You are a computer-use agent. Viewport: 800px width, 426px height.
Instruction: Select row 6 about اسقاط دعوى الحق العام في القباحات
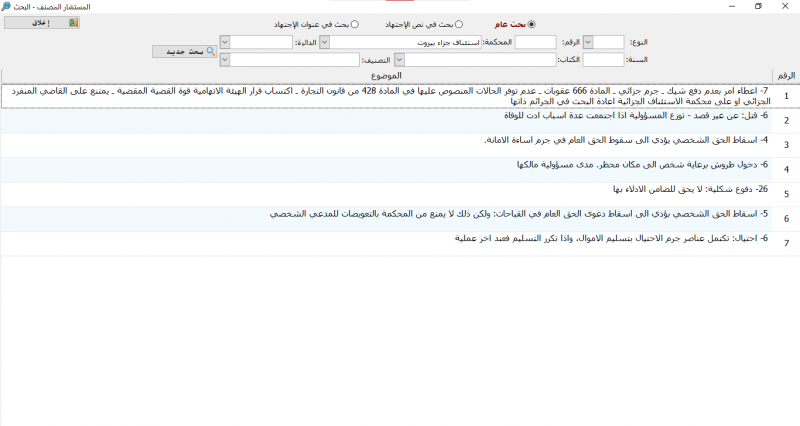[x=386, y=219]
